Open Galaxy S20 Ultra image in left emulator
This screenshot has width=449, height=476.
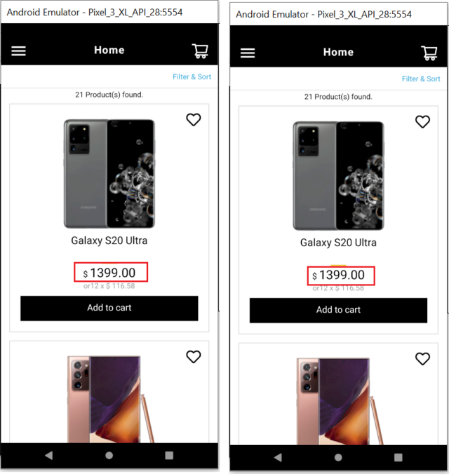click(x=109, y=174)
